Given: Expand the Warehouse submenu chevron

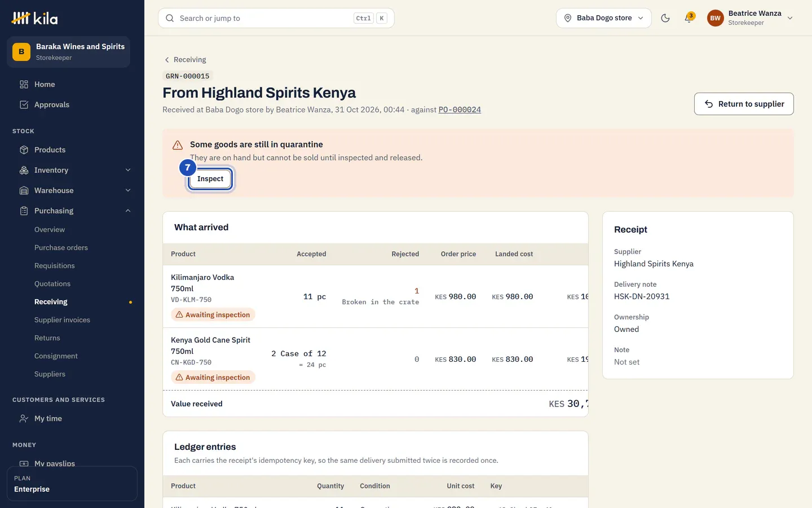Looking at the screenshot, I should pyautogui.click(x=128, y=191).
